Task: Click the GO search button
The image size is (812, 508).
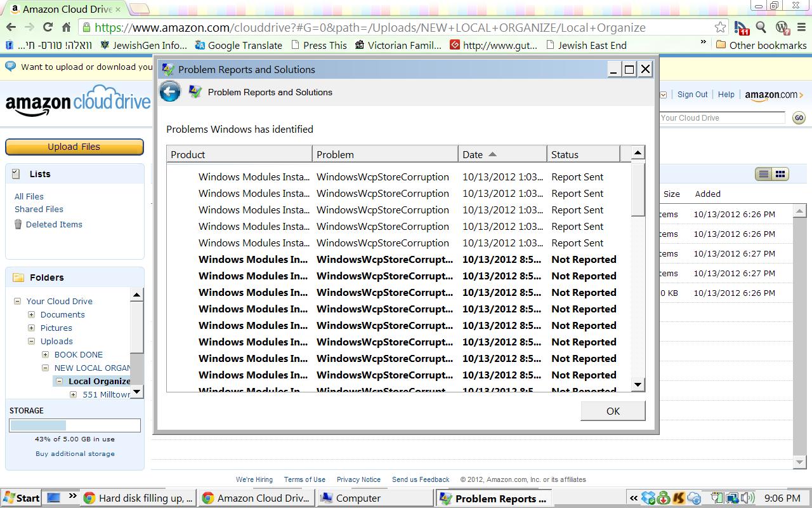Action: [x=799, y=118]
